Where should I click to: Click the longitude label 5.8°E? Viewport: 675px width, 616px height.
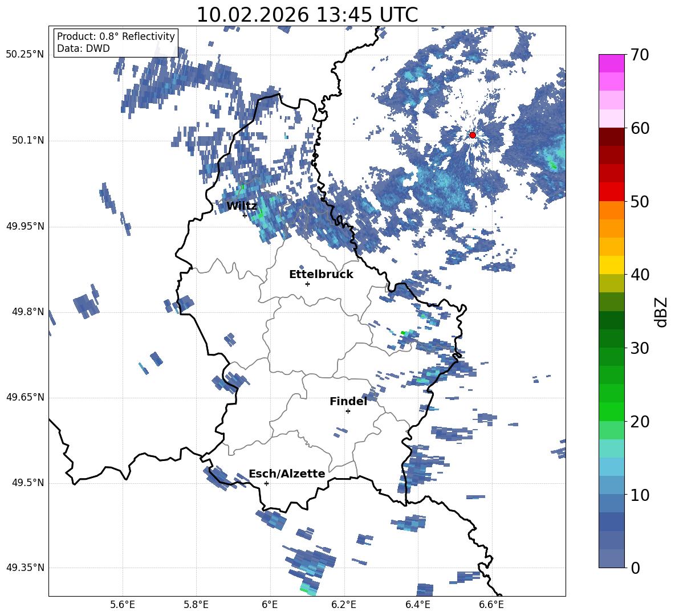(x=196, y=605)
